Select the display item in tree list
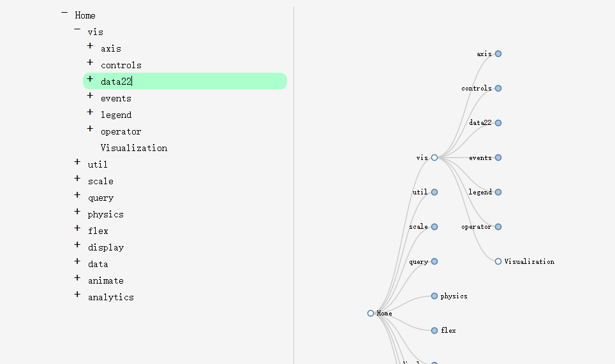 pos(106,247)
